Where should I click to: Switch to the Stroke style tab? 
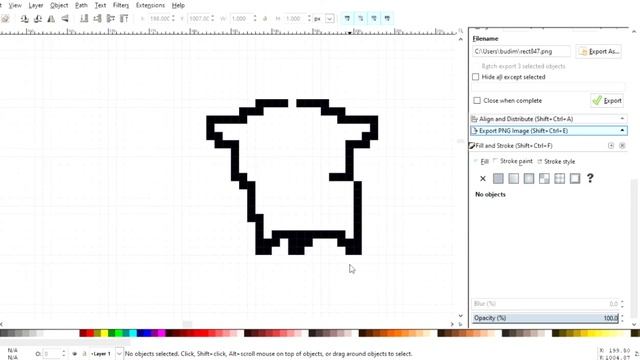[x=556, y=162]
